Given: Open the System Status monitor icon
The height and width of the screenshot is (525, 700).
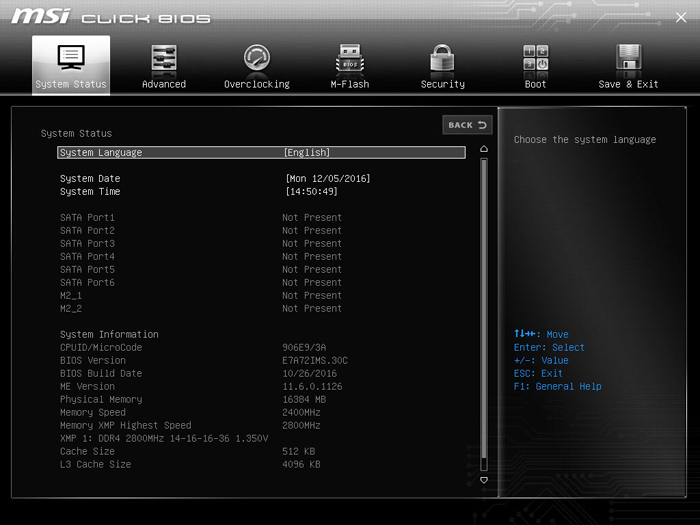Looking at the screenshot, I should pos(71,58).
